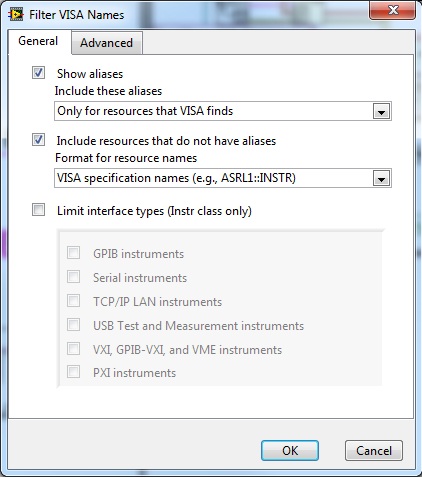Screen dimensions: 422x478
Task: Check the Serial instruments checkbox
Action: click(73, 277)
